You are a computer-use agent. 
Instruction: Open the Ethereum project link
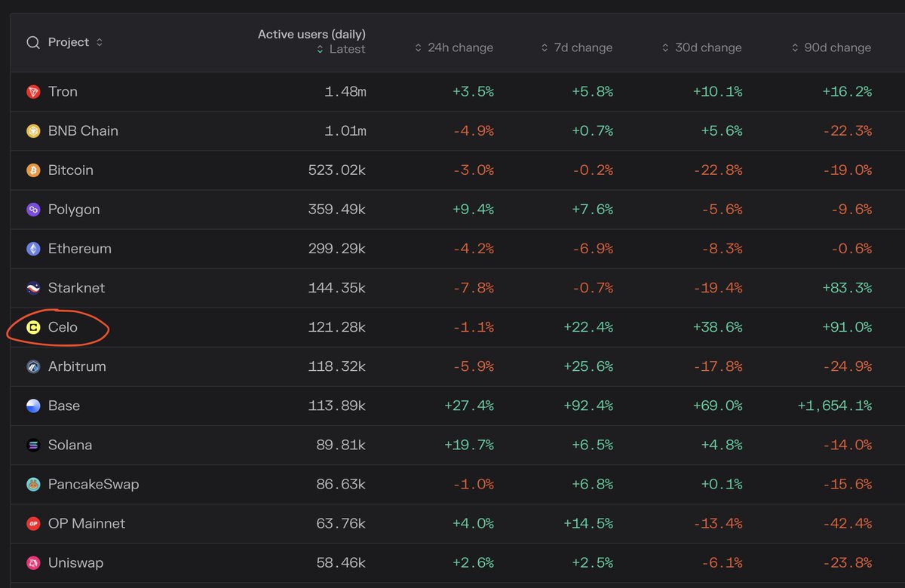coord(80,249)
